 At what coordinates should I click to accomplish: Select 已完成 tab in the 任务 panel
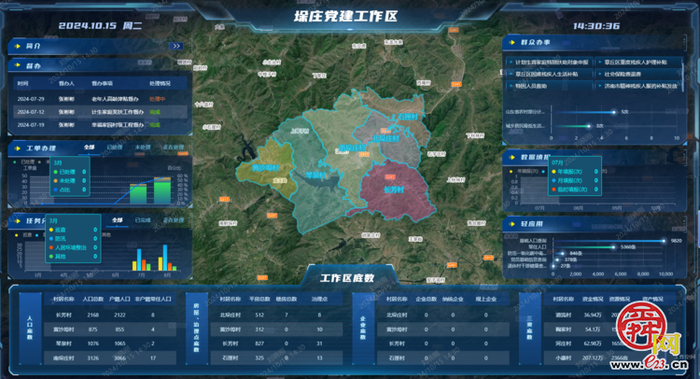143,220
